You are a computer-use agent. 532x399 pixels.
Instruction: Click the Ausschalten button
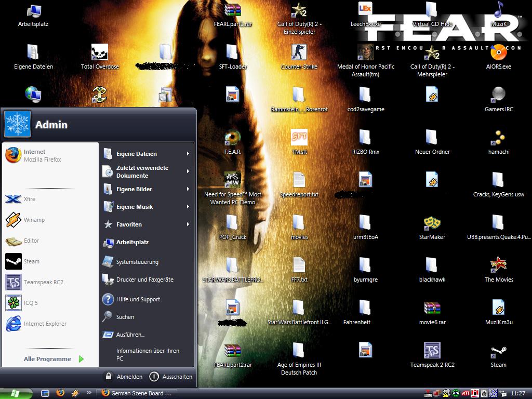point(170,377)
